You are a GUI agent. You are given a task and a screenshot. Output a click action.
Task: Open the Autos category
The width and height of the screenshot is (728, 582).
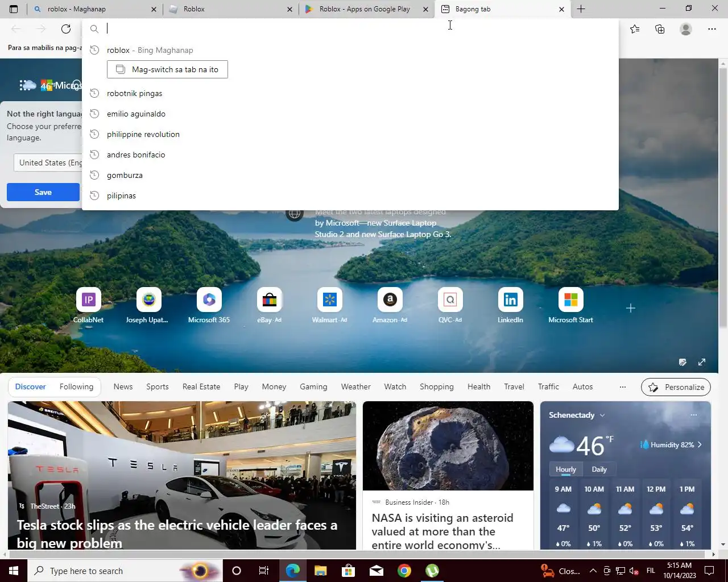pos(582,386)
